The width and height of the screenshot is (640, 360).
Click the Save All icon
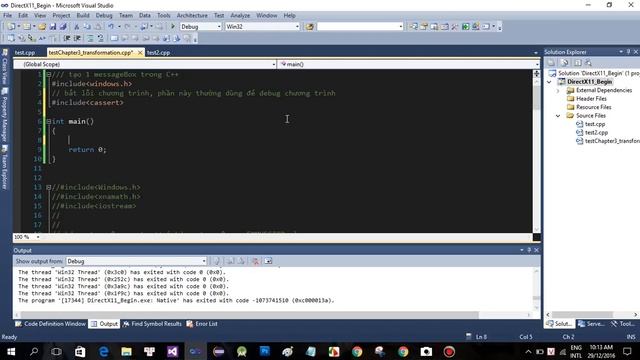(x=63, y=27)
